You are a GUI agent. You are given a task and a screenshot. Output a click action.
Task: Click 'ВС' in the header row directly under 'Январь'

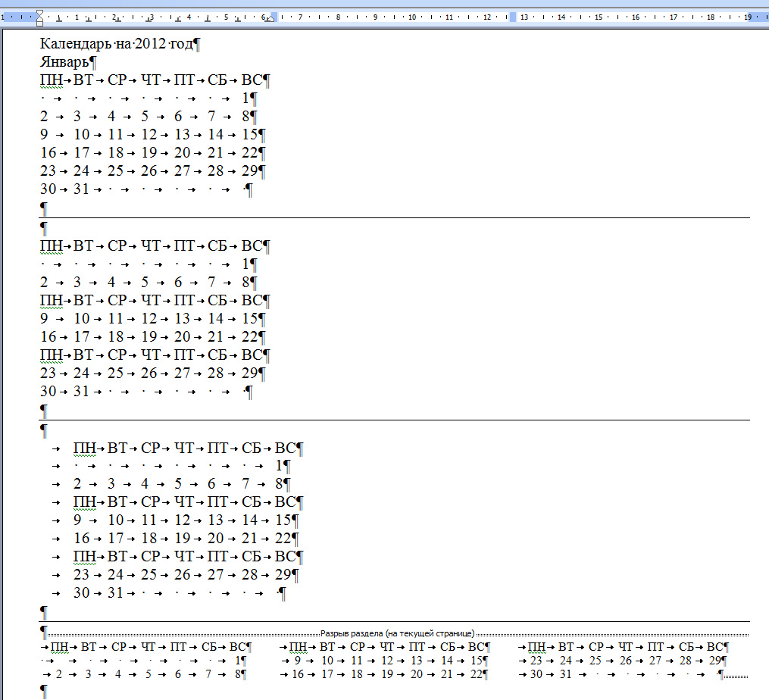(252, 80)
